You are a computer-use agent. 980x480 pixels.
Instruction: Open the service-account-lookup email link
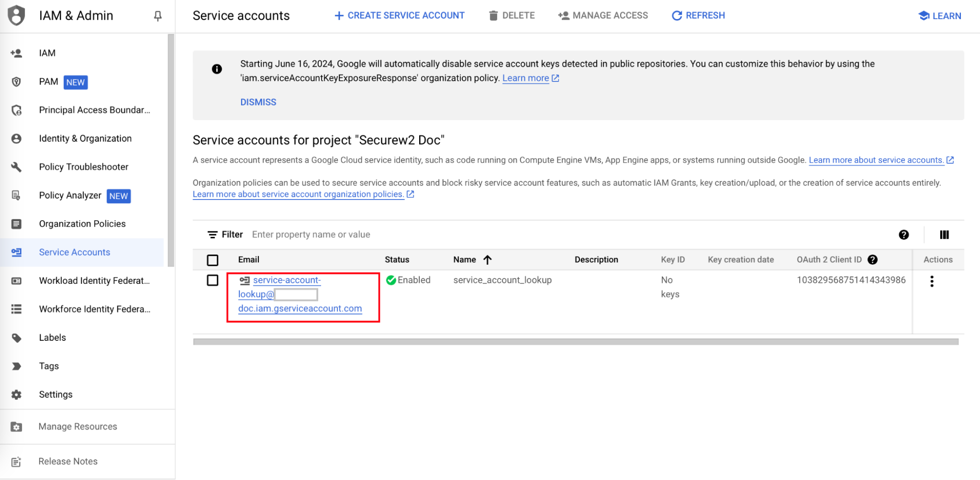[287, 280]
